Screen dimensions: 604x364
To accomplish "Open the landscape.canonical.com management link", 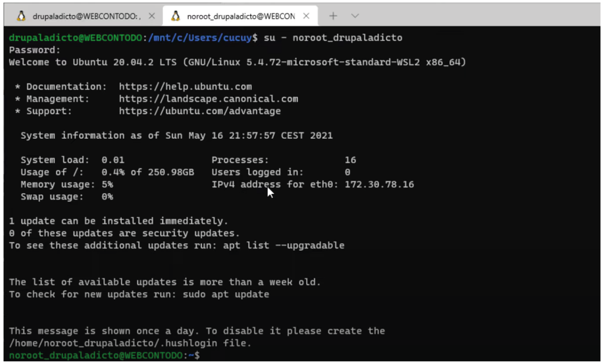I will (208, 99).
